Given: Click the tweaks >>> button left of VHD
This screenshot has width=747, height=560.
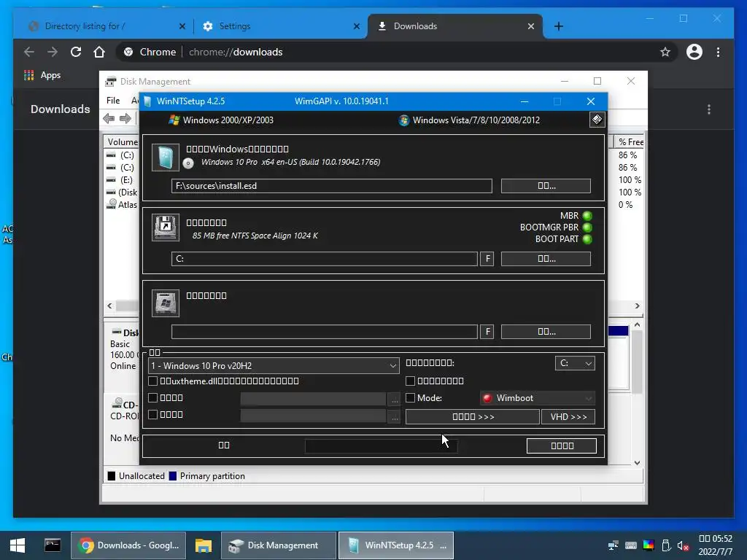Looking at the screenshot, I should click(473, 416).
